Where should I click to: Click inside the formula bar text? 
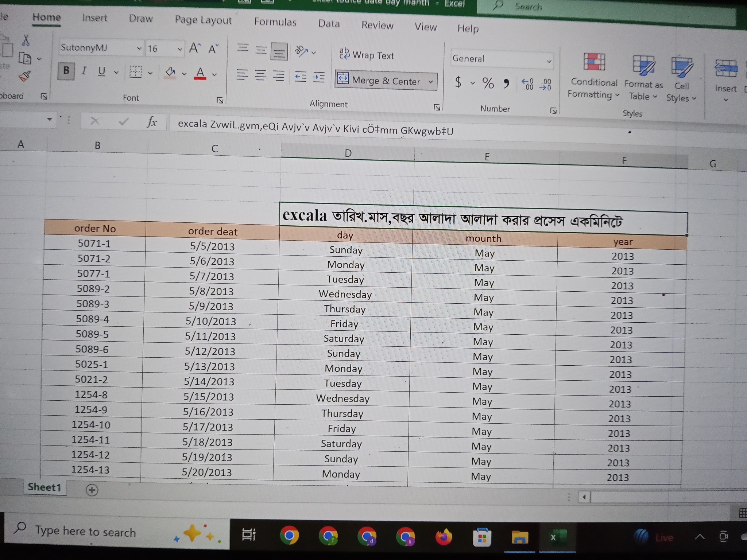pyautogui.click(x=316, y=127)
